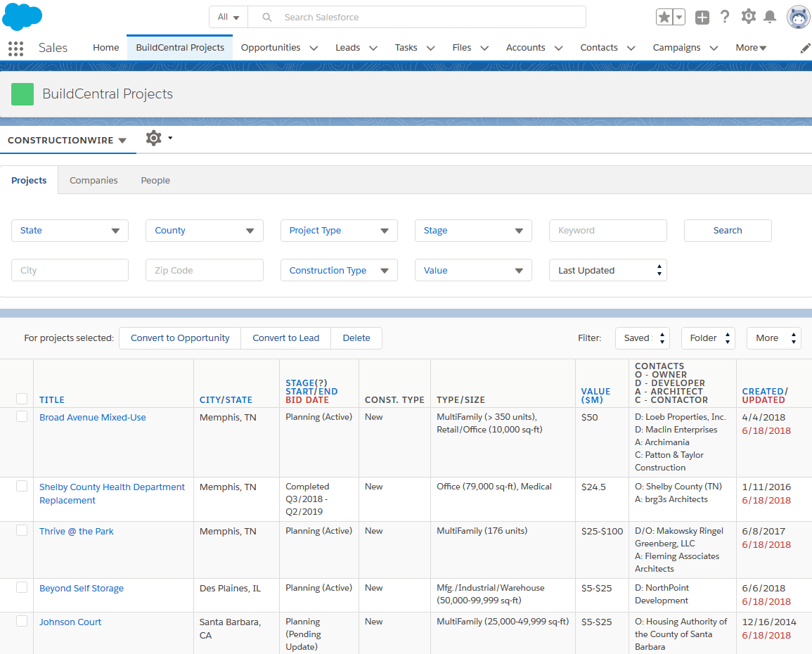Image resolution: width=812 pixels, height=654 pixels.
Task: Open the Setup gear in header
Action: [x=748, y=17]
